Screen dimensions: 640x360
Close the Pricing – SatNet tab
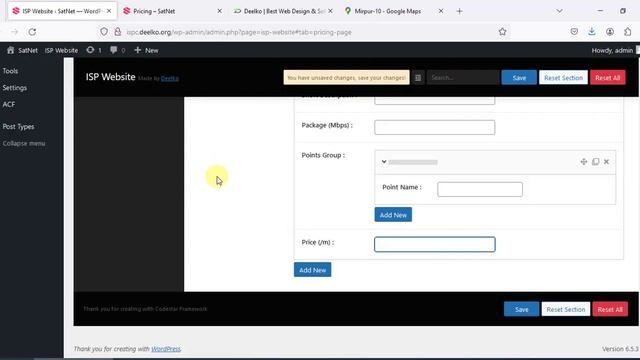click(220, 11)
